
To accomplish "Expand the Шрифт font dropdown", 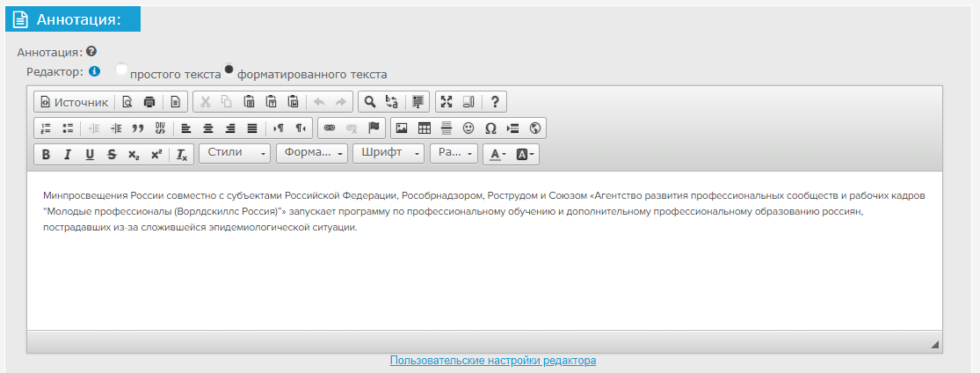I will (x=388, y=154).
